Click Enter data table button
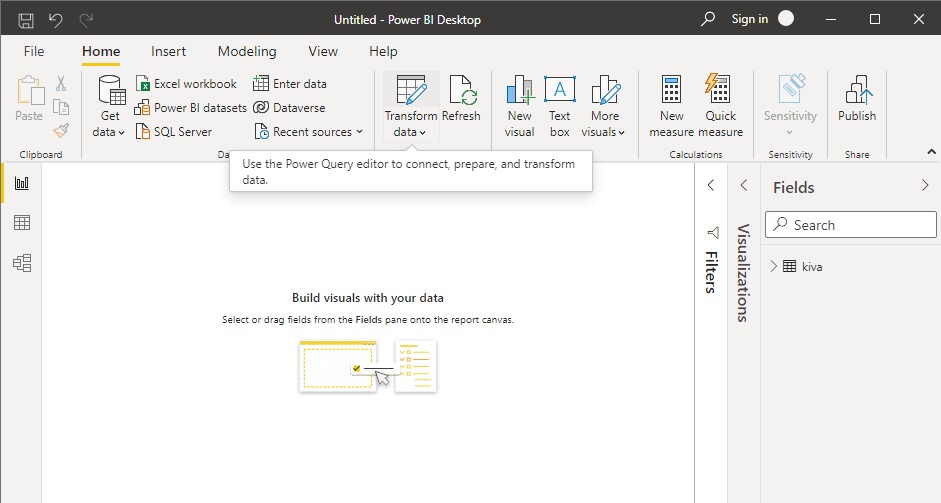 (290, 84)
